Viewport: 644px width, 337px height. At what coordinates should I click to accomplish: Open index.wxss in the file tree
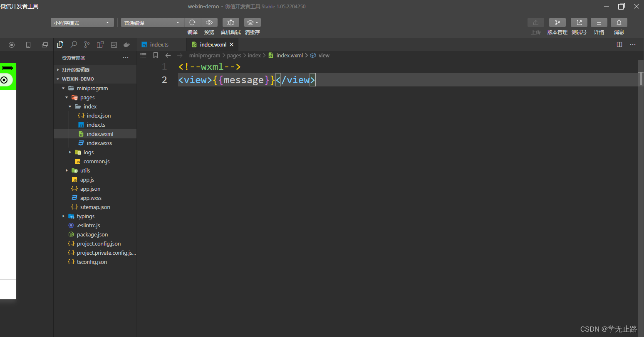point(95,143)
